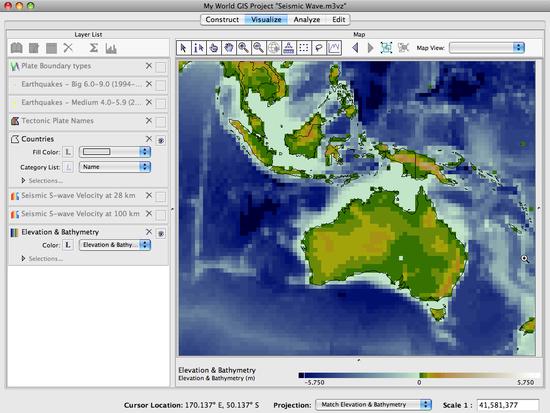This screenshot has width=550, height=413.
Task: Open the Projection dropdown
Action: (374, 405)
